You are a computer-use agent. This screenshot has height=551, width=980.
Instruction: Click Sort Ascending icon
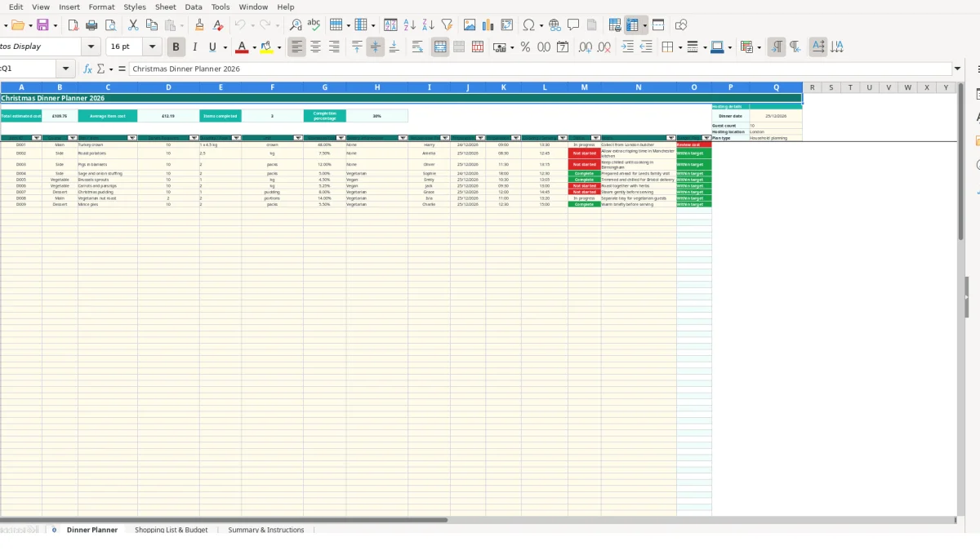click(410, 25)
